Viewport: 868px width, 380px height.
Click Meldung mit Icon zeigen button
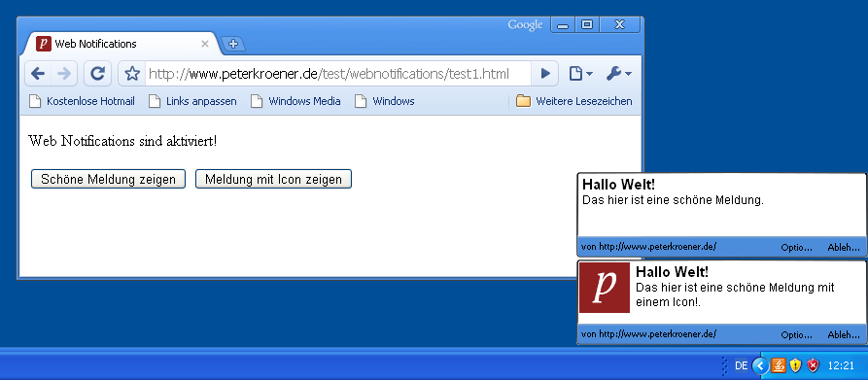[273, 179]
